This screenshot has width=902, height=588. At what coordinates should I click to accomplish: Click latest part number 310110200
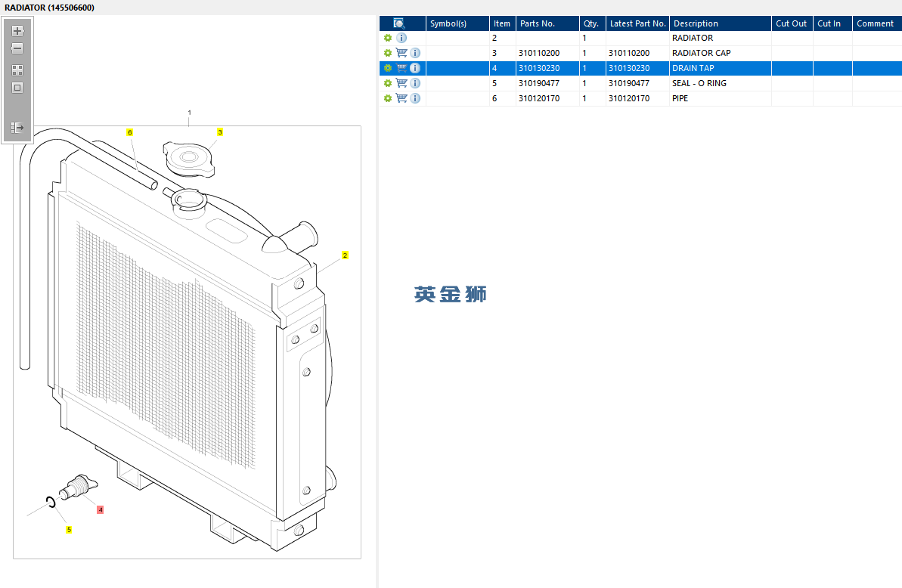629,53
